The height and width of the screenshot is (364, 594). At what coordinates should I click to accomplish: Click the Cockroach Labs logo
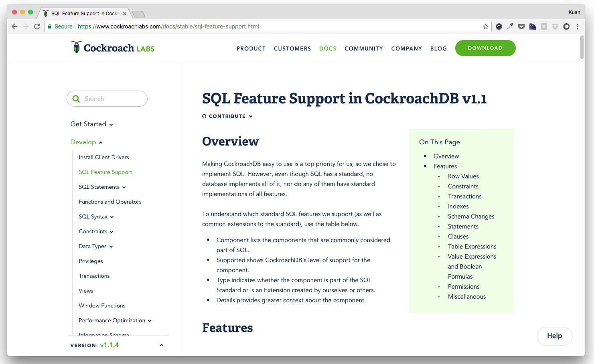click(x=113, y=48)
